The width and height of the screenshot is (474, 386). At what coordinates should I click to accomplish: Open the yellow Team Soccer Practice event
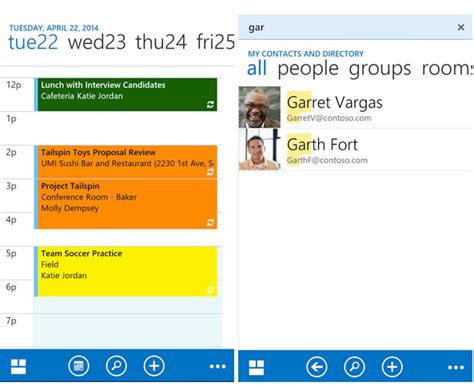click(126, 271)
